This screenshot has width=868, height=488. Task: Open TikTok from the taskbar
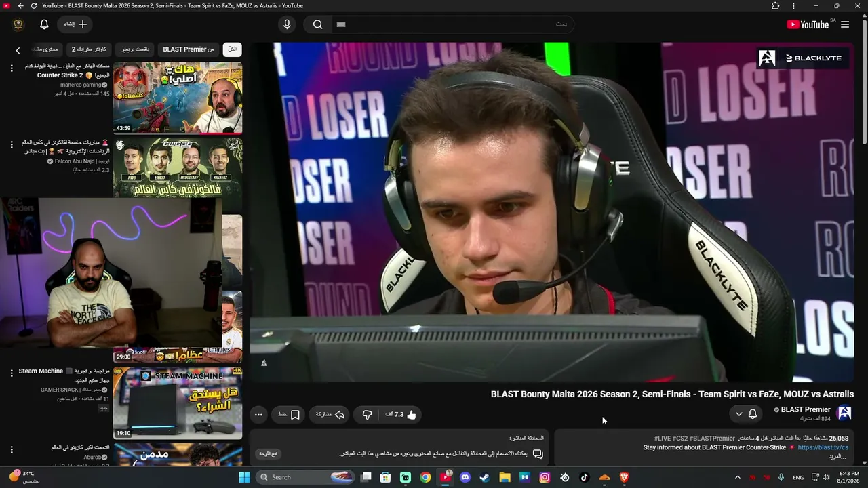point(585,477)
